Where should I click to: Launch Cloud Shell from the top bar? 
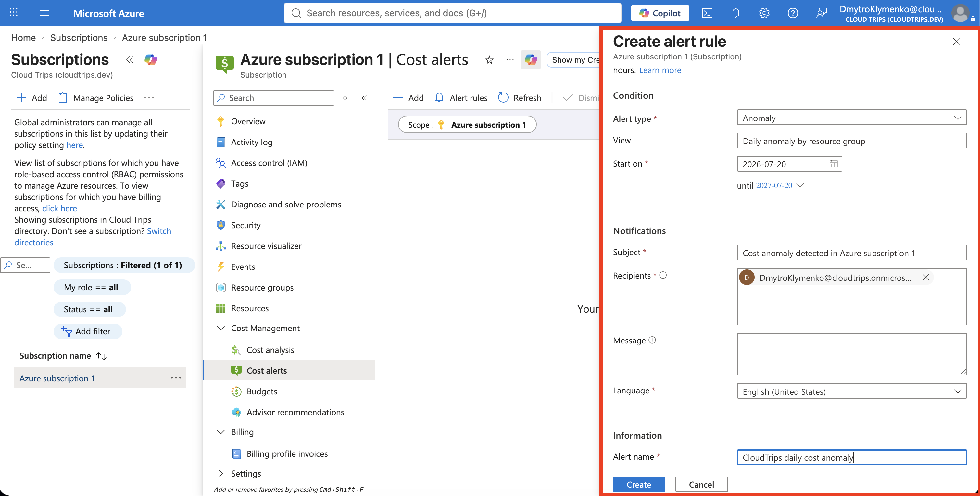pos(707,13)
